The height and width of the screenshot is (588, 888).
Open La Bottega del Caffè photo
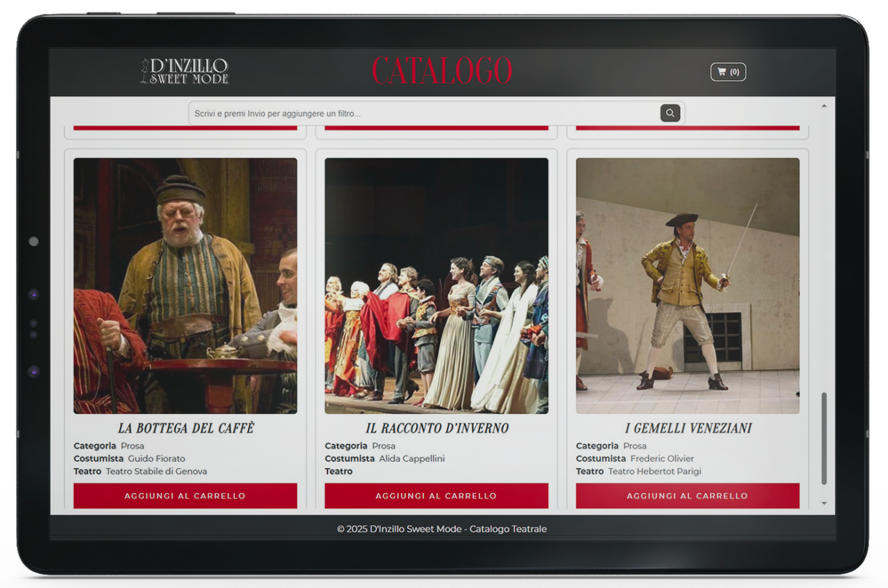click(x=185, y=286)
